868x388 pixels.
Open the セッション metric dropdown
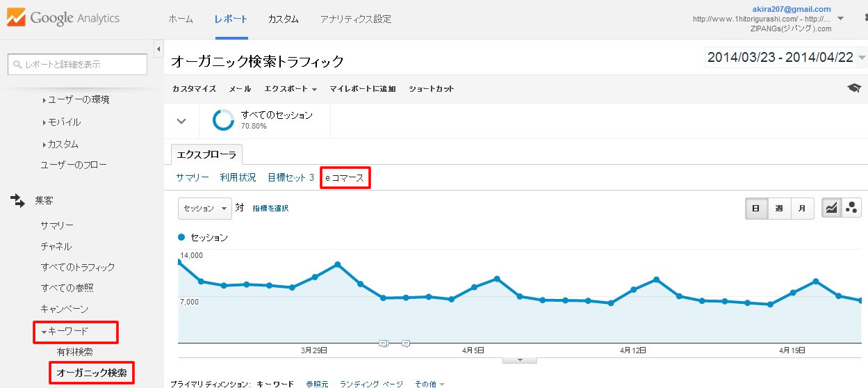click(x=205, y=208)
